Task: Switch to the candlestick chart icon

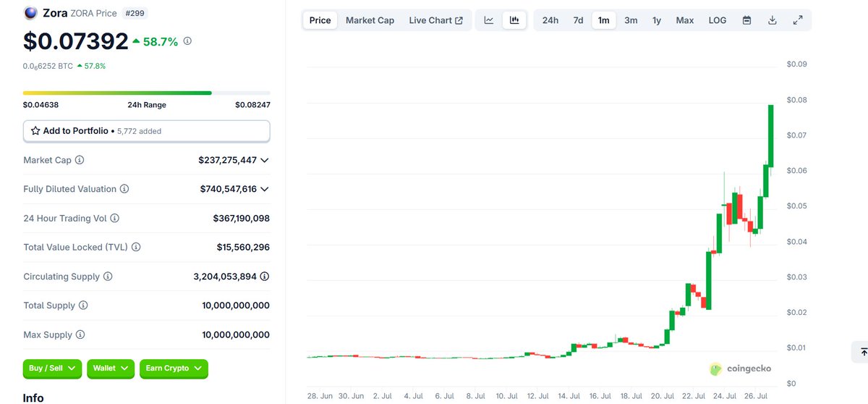Action: pos(514,20)
